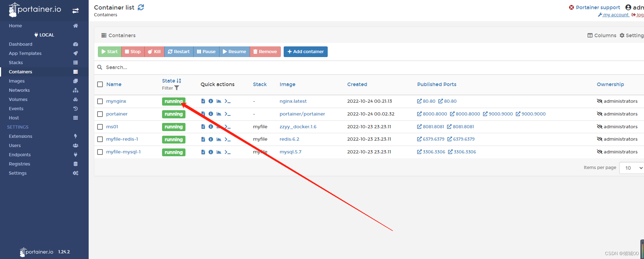Sort by Image column header
This screenshot has width=644, height=259.
click(x=288, y=84)
